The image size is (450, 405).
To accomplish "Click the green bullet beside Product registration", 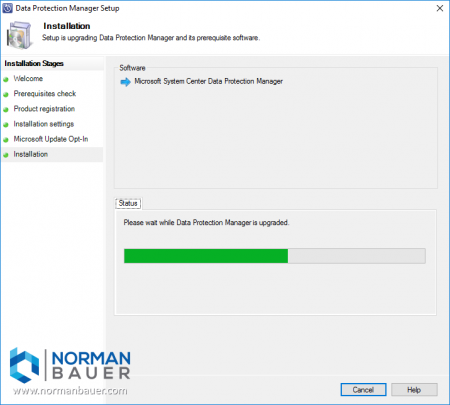I will point(6,110).
